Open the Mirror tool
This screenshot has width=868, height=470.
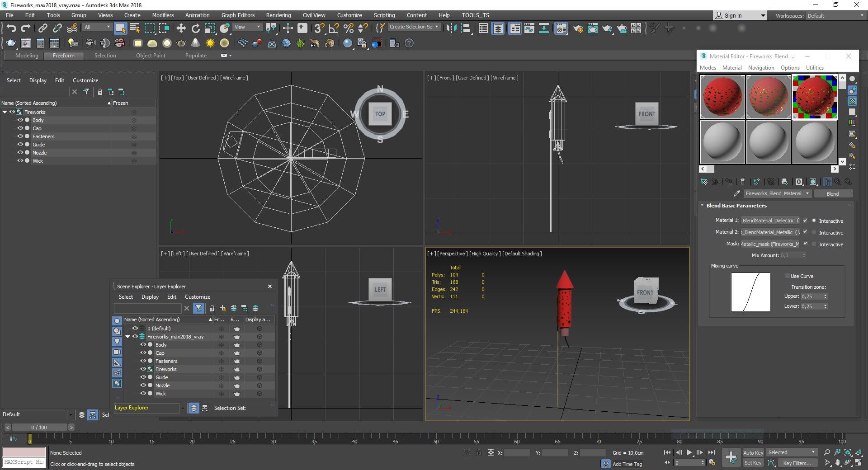pyautogui.click(x=451, y=28)
